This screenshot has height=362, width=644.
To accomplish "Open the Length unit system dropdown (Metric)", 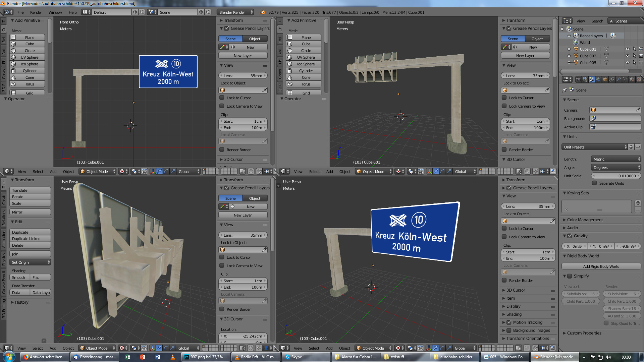I will 616,159.
